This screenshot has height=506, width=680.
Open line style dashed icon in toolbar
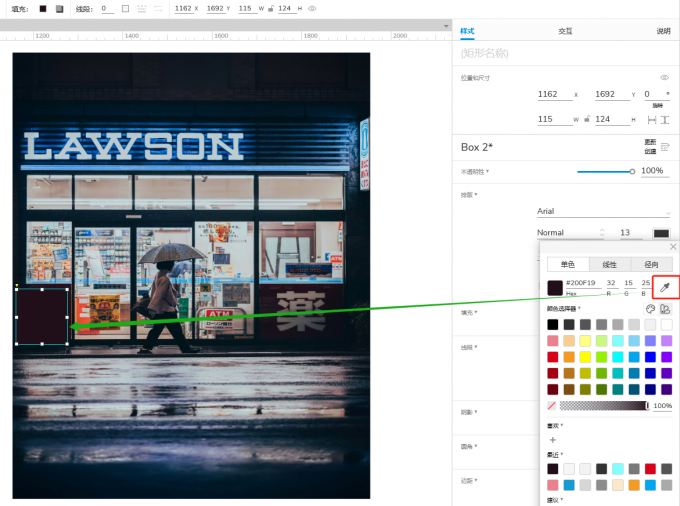click(x=142, y=9)
